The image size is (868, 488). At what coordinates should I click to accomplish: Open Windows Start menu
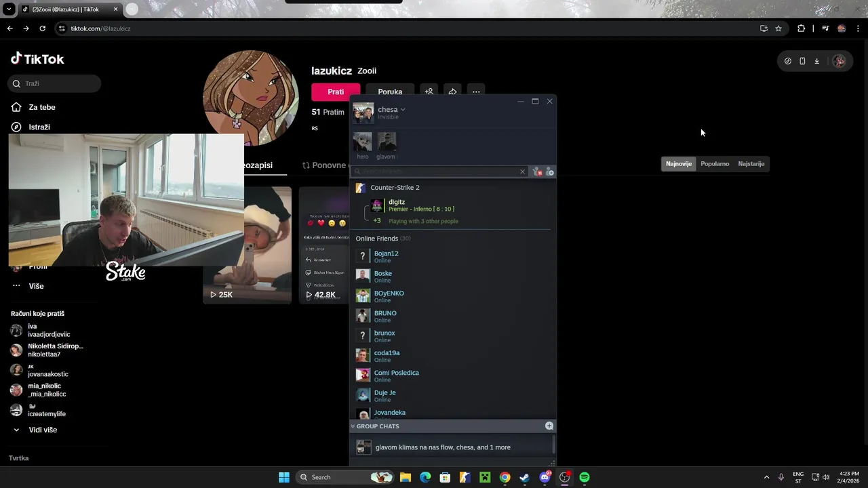284,477
